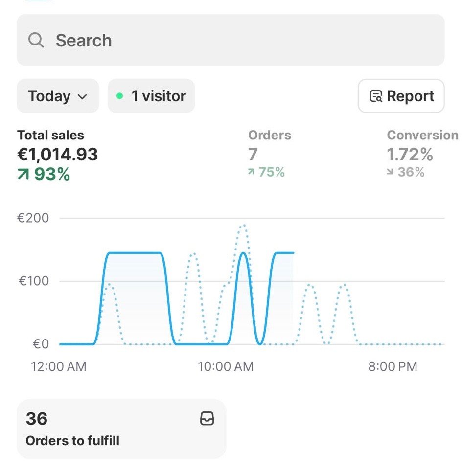This screenshot has width=462, height=476.
Task: Click the green live visitor dot
Action: 119,96
